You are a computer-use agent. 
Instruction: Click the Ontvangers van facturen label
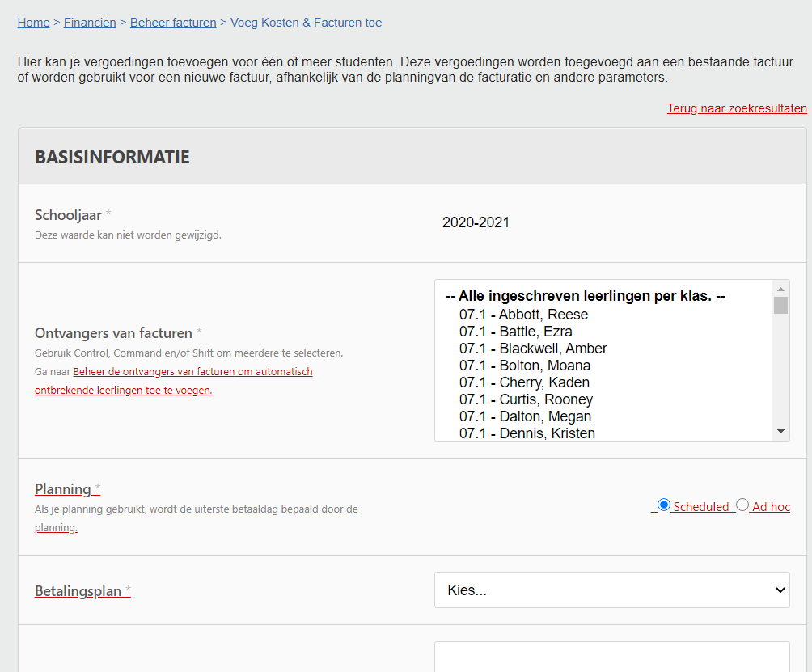[x=113, y=333]
